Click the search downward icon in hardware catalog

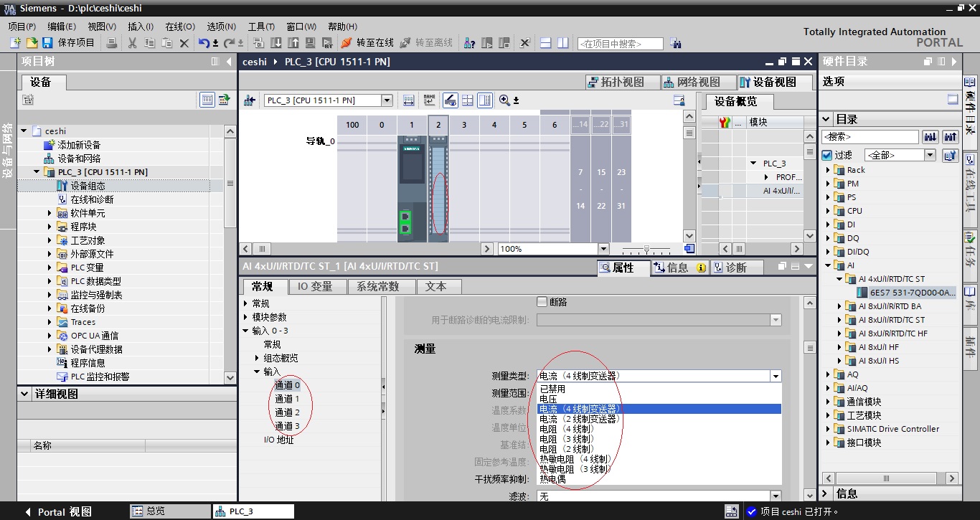point(930,136)
